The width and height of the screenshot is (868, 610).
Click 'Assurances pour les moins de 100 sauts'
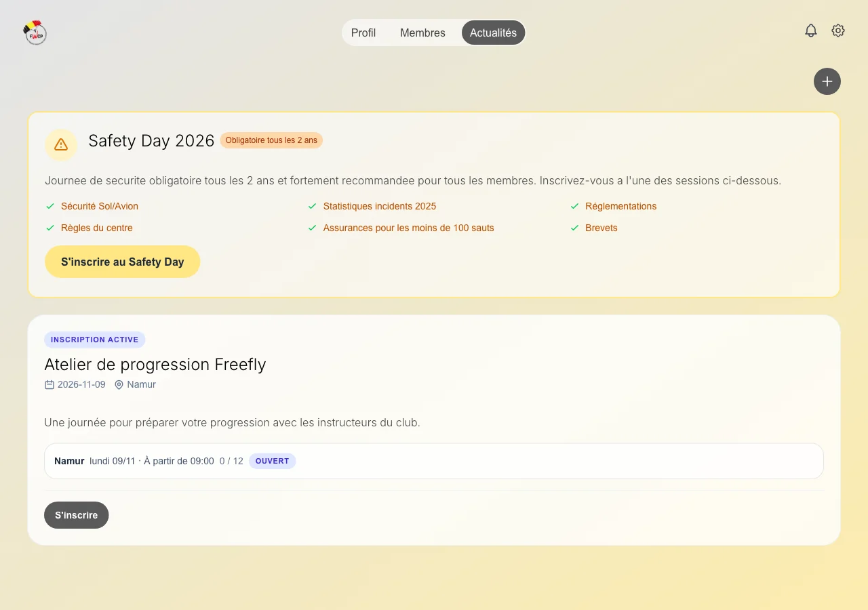click(409, 228)
